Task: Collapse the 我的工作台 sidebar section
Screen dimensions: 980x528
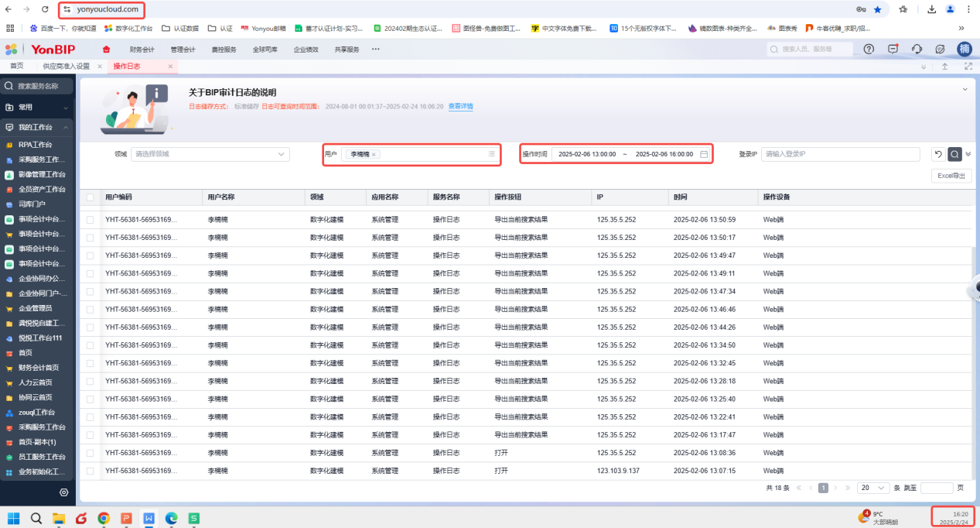Action: pos(66,127)
